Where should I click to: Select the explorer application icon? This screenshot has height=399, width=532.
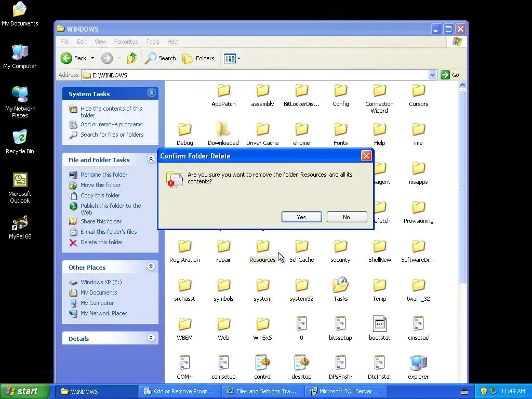click(418, 363)
